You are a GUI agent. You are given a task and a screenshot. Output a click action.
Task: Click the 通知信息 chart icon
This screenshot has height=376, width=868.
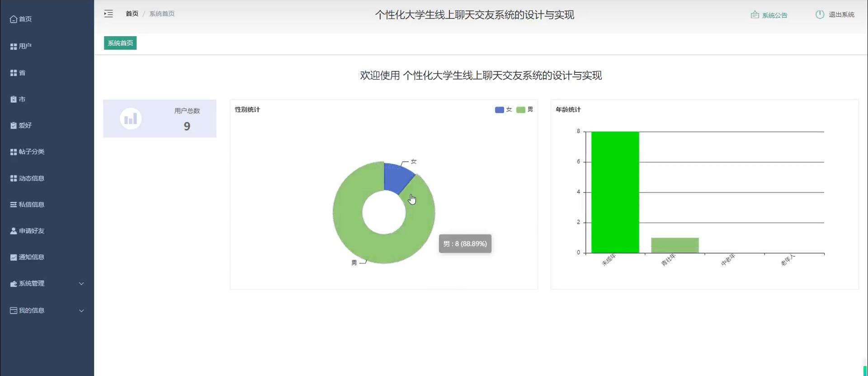tap(14, 257)
